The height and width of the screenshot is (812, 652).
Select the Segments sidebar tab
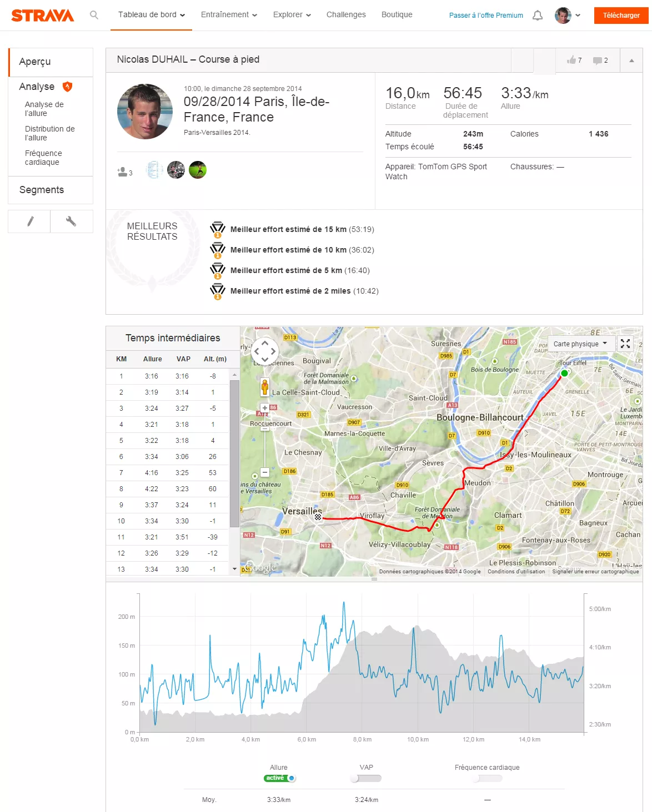[42, 190]
